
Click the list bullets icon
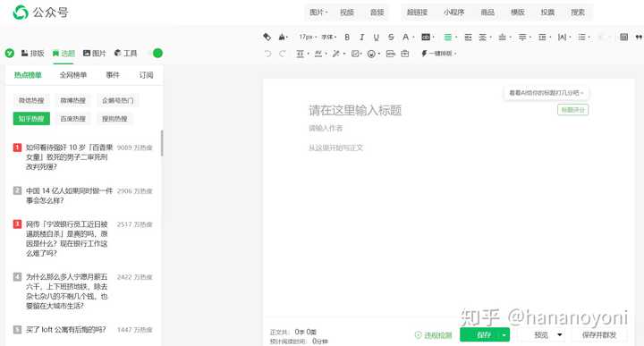(582, 37)
